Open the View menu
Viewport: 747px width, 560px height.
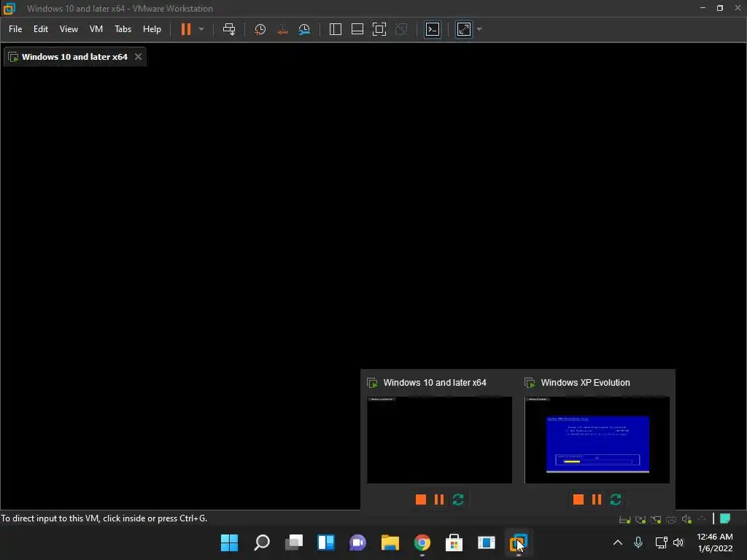click(x=69, y=29)
